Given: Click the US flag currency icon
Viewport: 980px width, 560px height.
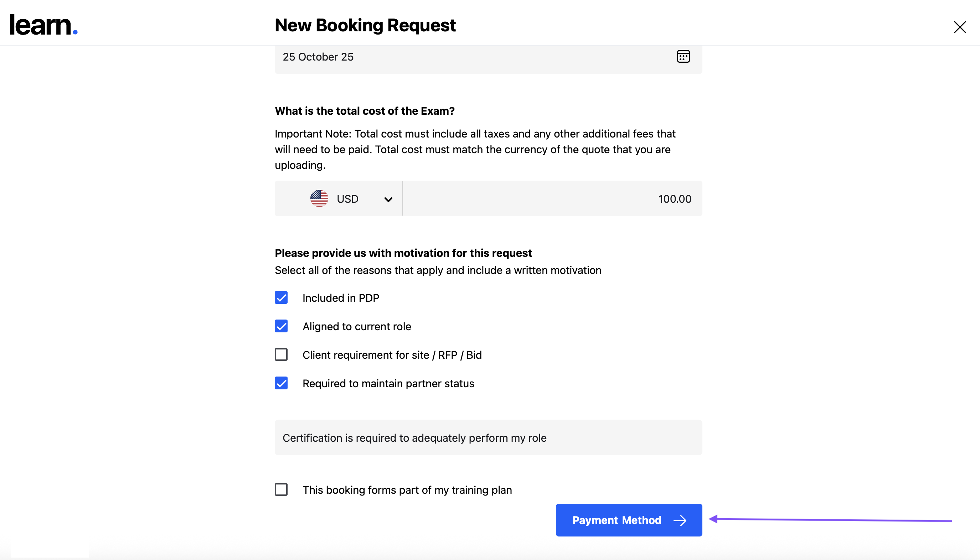Looking at the screenshot, I should [x=319, y=198].
